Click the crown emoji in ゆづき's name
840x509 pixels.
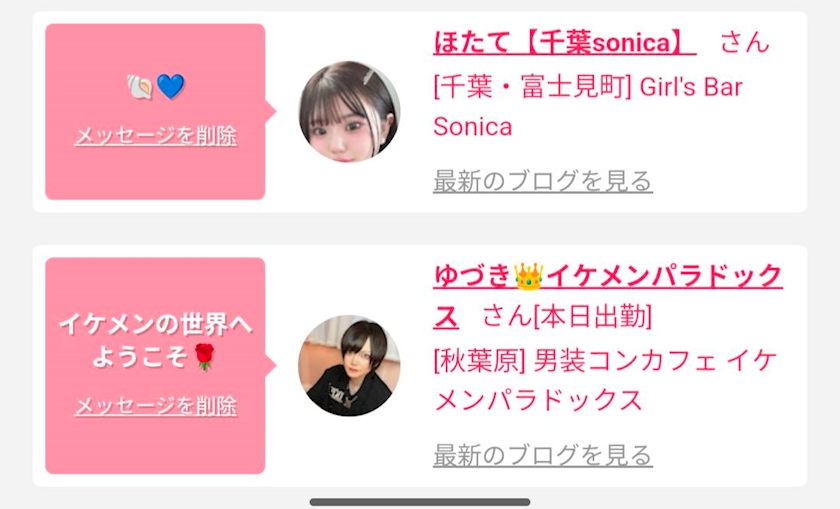pos(528,277)
